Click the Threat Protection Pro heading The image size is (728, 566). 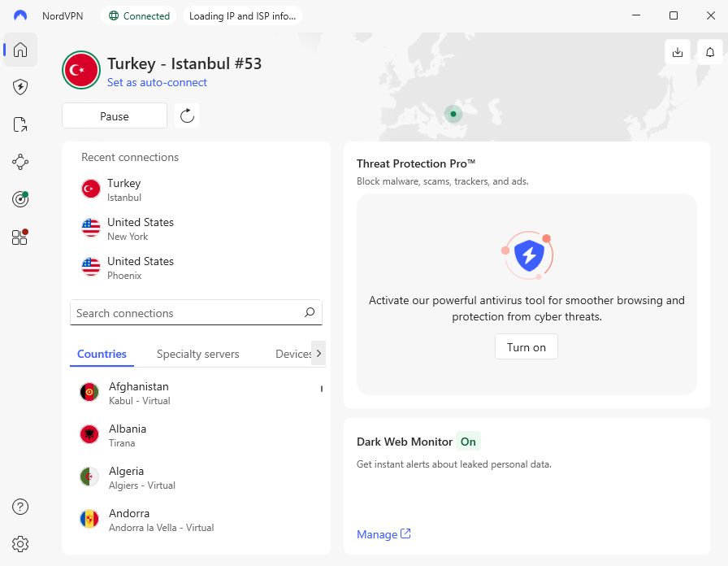416,163
